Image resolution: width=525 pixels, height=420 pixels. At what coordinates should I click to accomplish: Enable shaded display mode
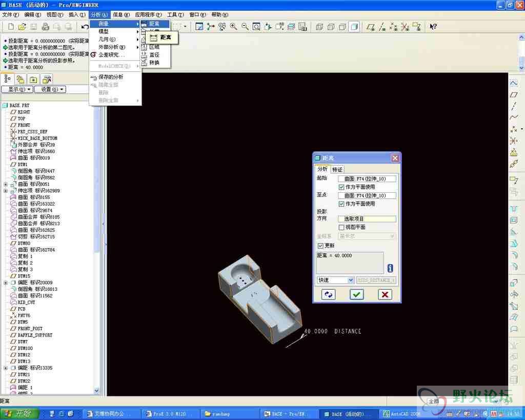coord(354,27)
